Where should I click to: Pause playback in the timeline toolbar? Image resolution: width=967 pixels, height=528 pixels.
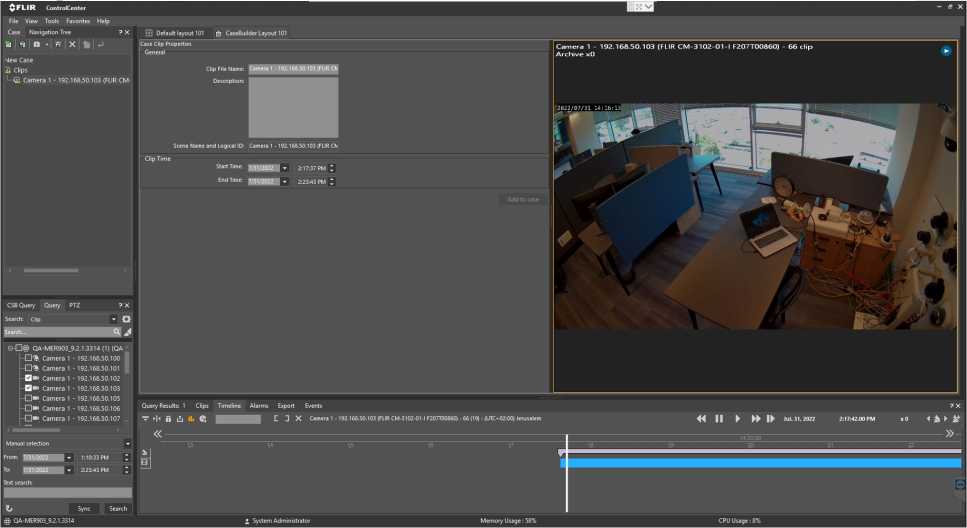(x=719, y=418)
